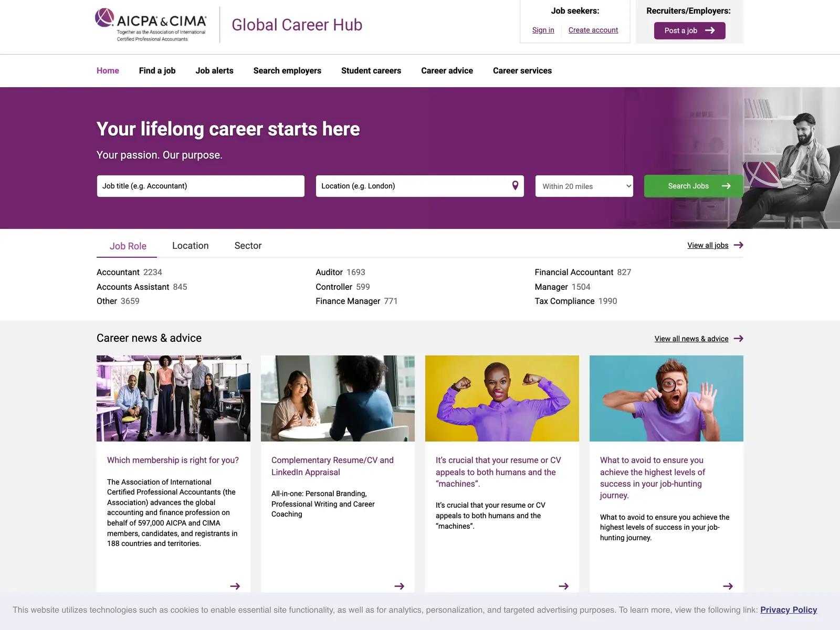Click the woman flexing arms thumbnail

(x=502, y=398)
